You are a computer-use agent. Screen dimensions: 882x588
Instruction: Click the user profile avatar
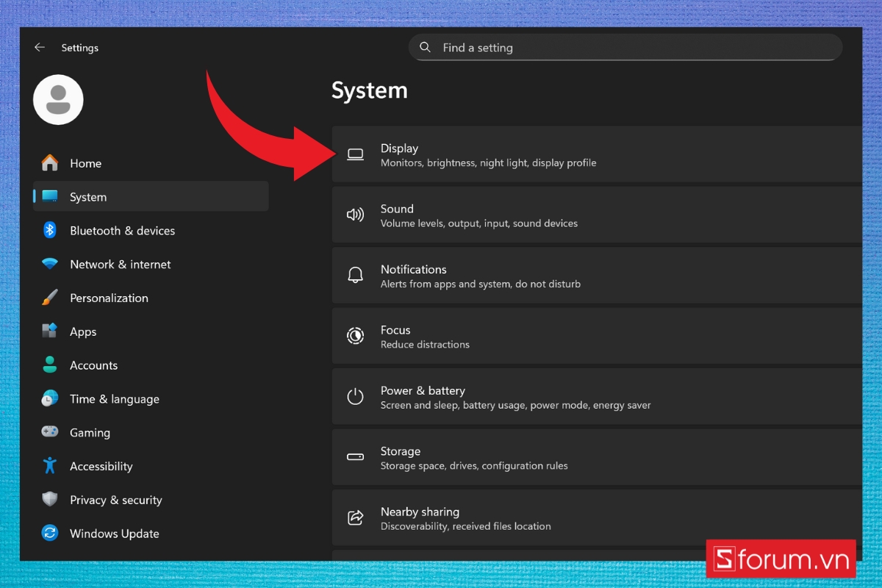click(58, 99)
